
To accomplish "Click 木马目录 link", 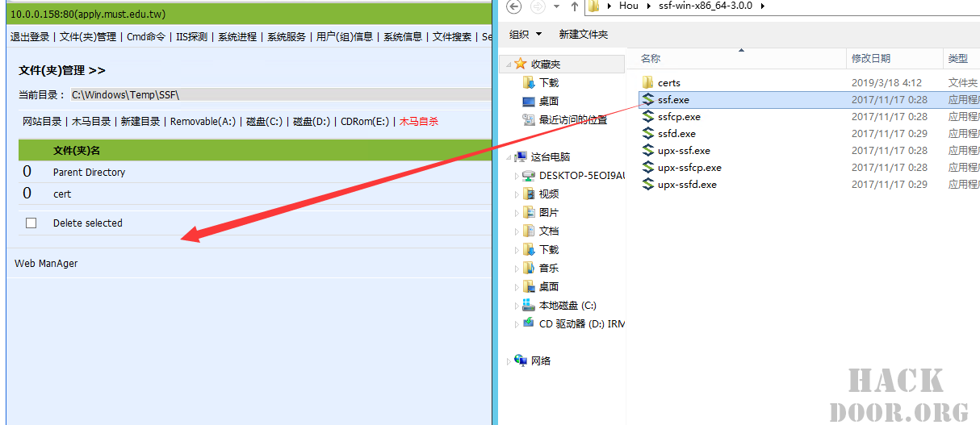I will coord(91,122).
